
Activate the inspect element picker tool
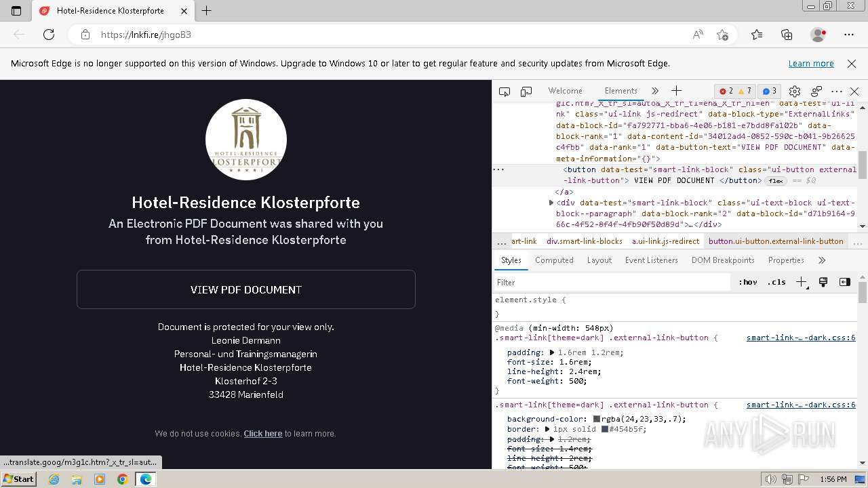pos(505,91)
